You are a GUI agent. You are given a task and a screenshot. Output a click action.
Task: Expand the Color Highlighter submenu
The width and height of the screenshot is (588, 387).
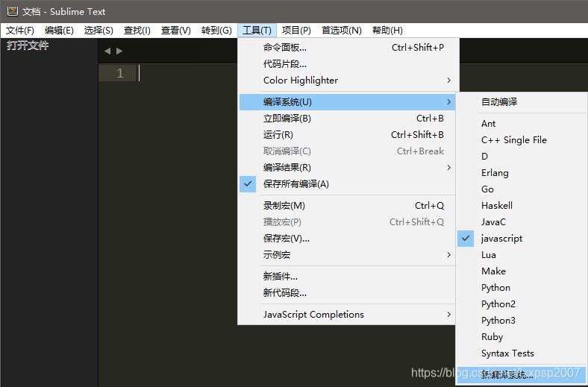347,81
